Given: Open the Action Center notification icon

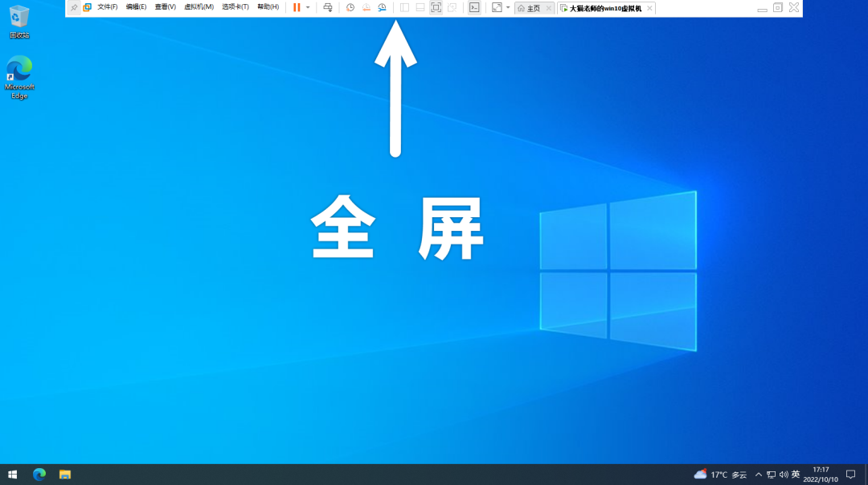Looking at the screenshot, I should tap(850, 475).
